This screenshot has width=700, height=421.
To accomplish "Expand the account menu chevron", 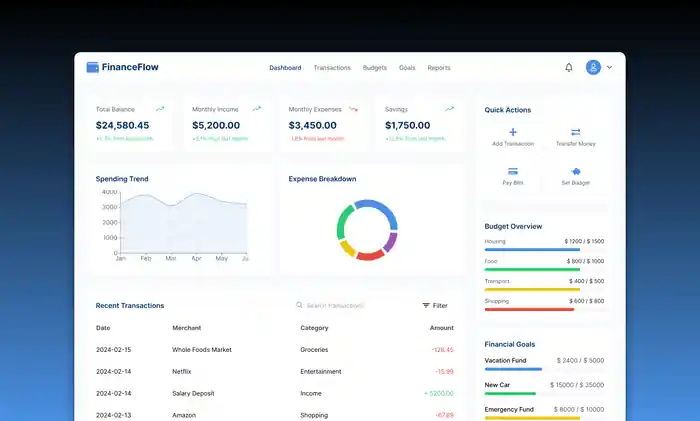I will tap(609, 67).
